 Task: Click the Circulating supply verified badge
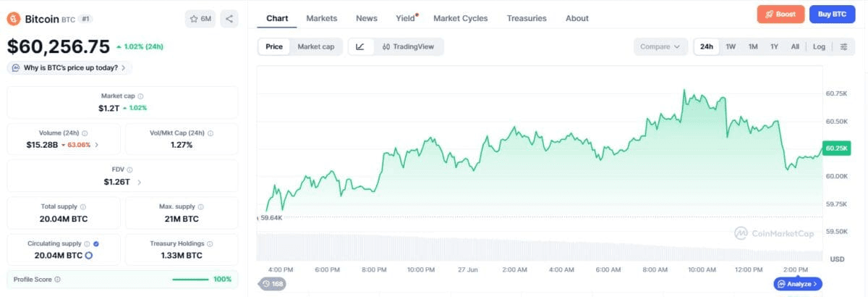click(x=96, y=244)
